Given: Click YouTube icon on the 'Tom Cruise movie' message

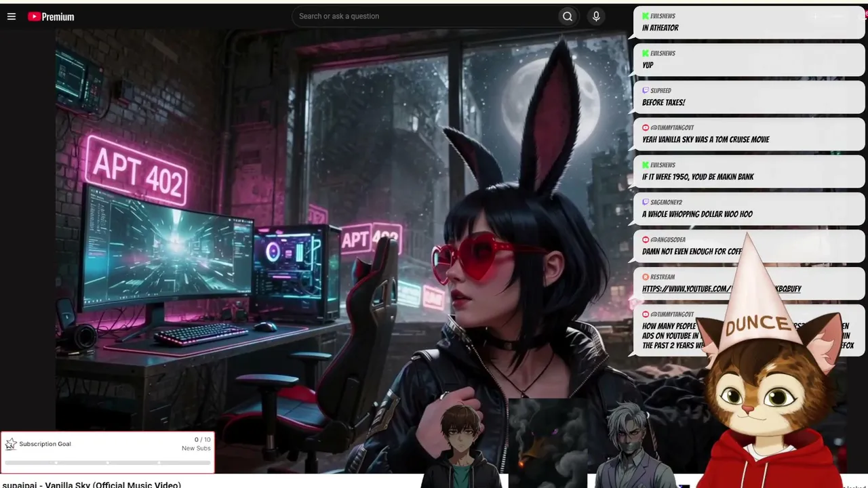Looking at the screenshot, I should (646, 128).
